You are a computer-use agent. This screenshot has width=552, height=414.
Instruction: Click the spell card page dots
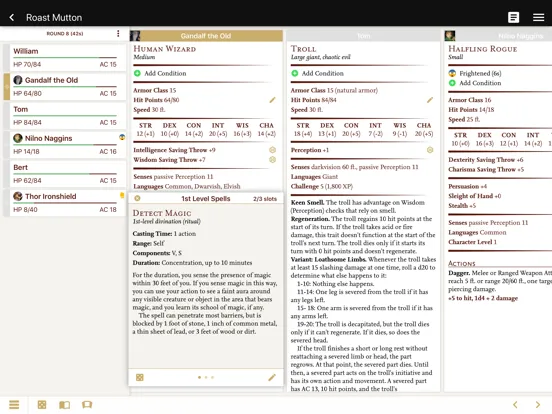coord(206,377)
